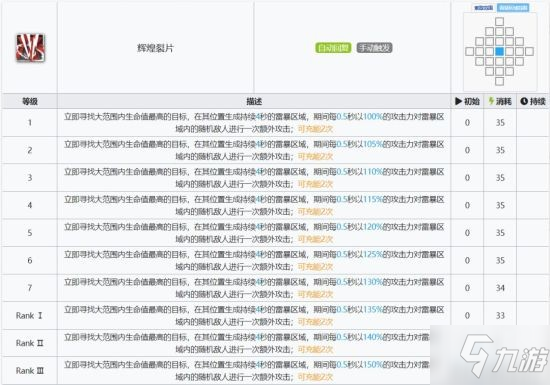Viewport: 550px width, 385px height.
Task: Select the level 2 row label
Action: [30, 150]
